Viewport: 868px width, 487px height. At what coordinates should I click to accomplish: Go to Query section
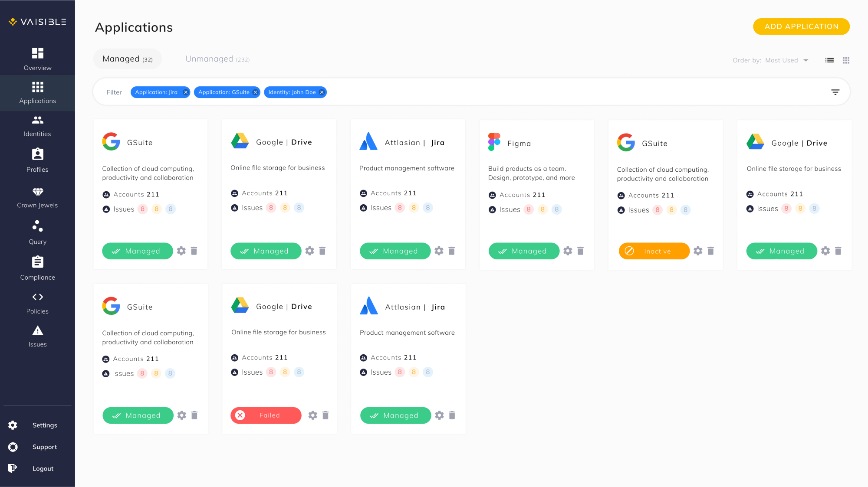pyautogui.click(x=37, y=232)
